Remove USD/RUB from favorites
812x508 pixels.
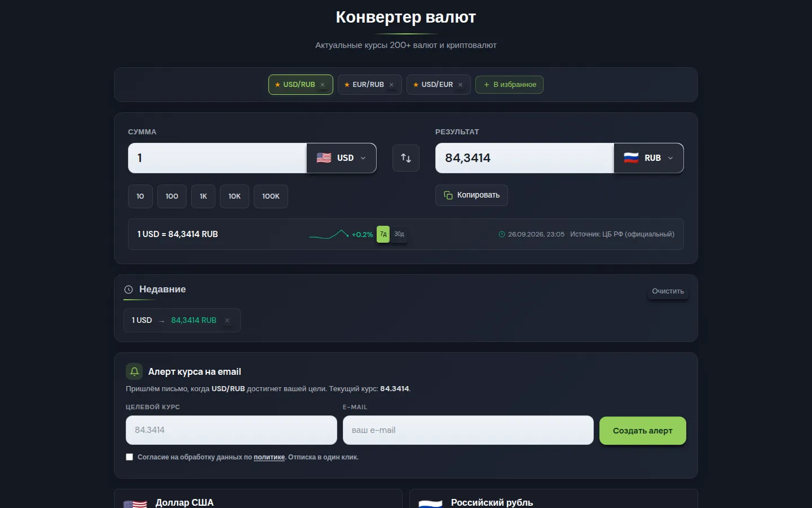coord(323,85)
